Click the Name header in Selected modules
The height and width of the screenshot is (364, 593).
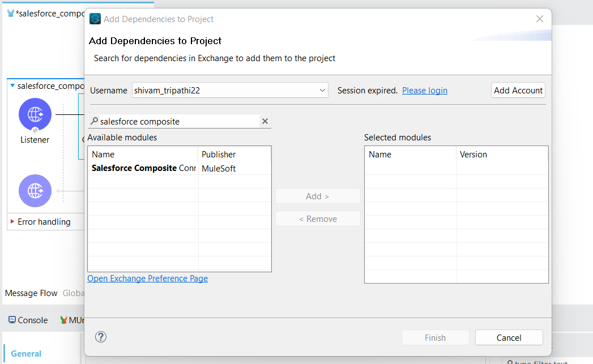point(411,154)
